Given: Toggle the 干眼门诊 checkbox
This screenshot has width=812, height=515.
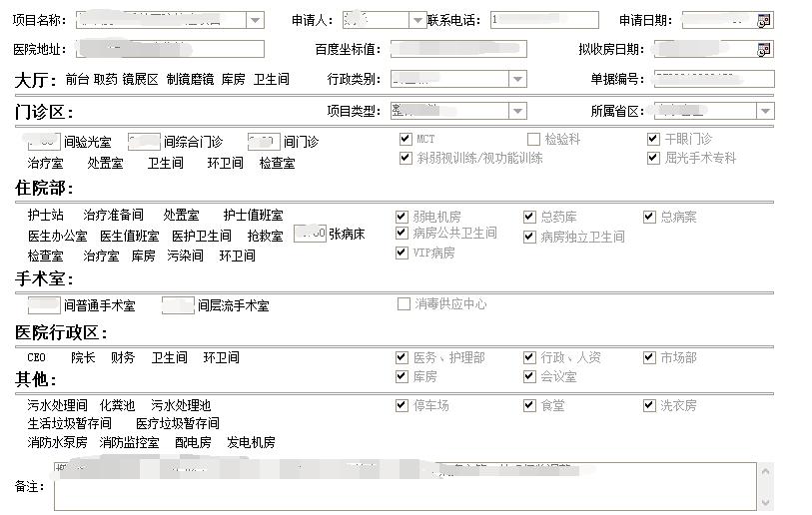Looking at the screenshot, I should [x=653, y=139].
